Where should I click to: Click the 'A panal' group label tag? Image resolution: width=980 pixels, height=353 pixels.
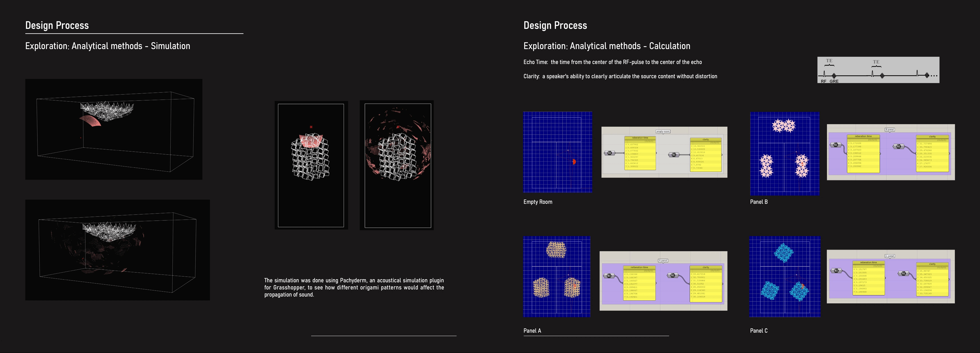pyautogui.click(x=663, y=260)
